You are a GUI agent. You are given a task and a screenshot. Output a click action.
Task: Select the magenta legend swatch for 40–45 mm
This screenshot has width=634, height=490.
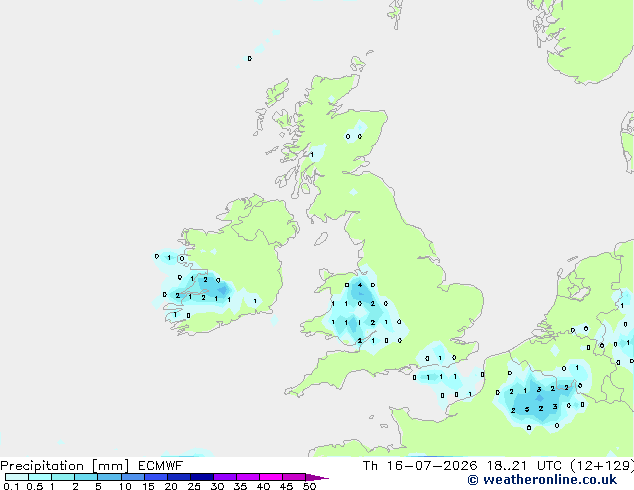pos(271,477)
